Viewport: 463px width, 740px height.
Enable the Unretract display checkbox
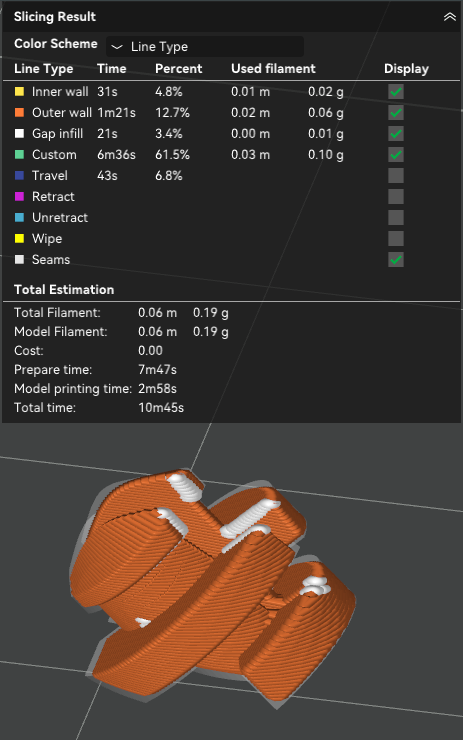(396, 218)
